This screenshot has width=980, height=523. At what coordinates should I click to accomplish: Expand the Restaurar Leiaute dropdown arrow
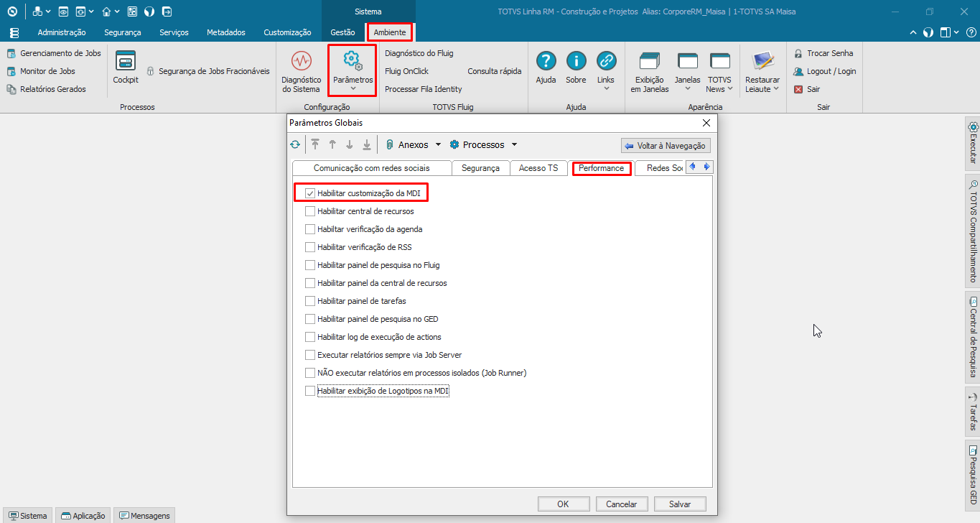click(776, 89)
